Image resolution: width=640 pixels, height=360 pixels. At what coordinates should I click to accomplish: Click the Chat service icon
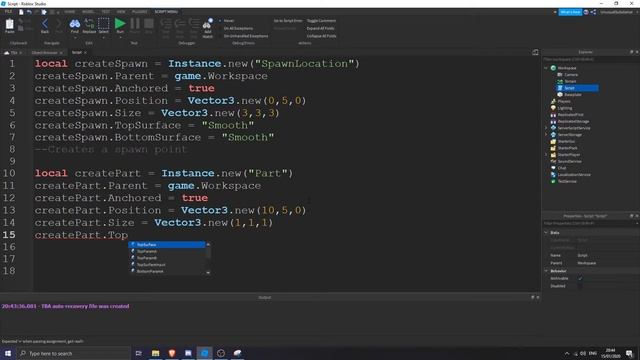[x=553, y=168]
